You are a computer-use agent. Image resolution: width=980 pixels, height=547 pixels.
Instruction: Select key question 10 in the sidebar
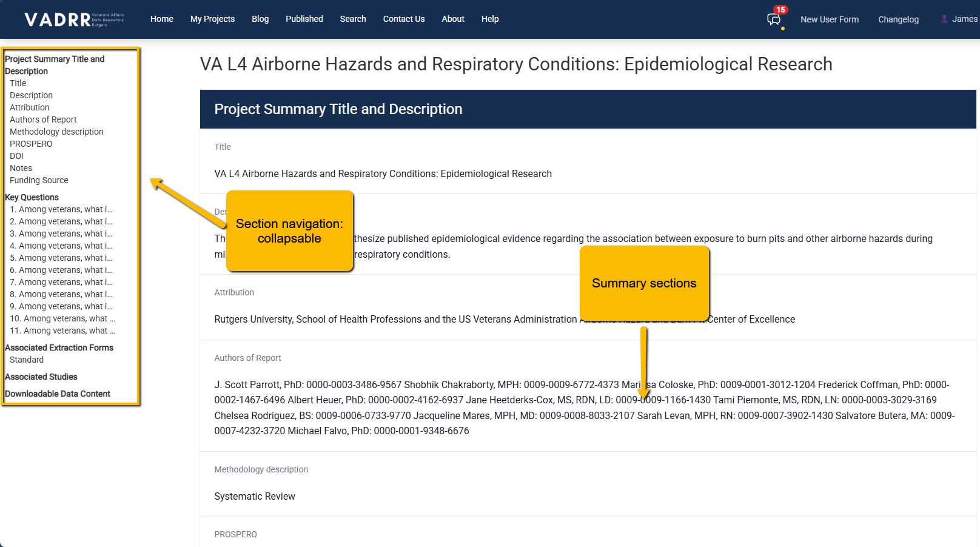tap(62, 318)
